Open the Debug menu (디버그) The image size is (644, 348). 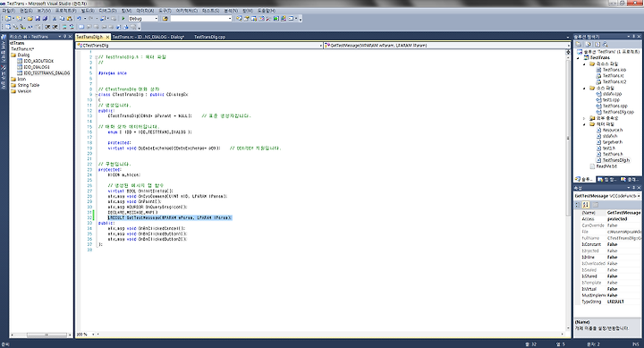(108, 11)
